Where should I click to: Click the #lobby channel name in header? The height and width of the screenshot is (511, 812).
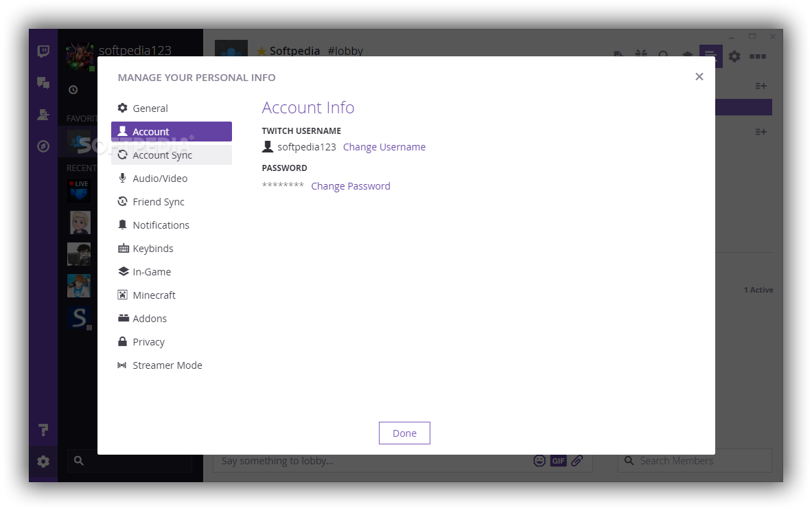coord(345,51)
